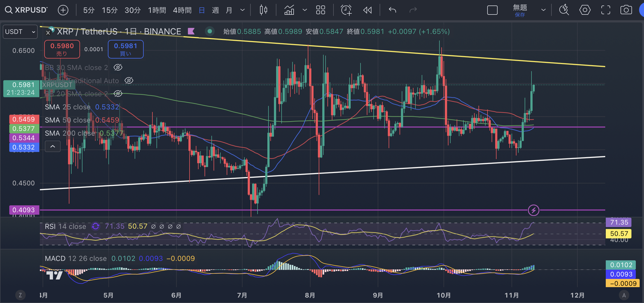
Task: Select the monthly 月 timeframe
Action: [x=229, y=10]
